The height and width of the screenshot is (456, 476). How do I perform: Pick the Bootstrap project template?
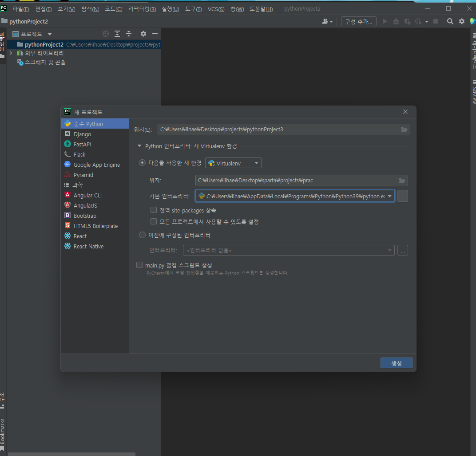coord(95,216)
